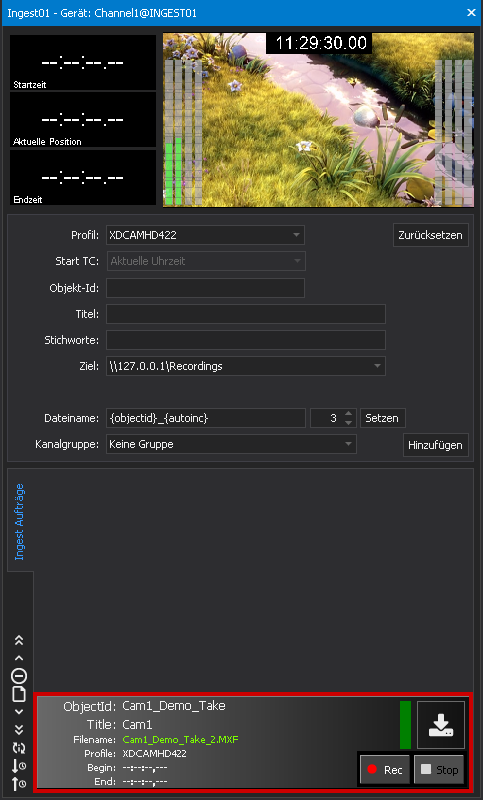Click into the Stichworte input field
The width and height of the screenshot is (483, 800).
coord(245,340)
